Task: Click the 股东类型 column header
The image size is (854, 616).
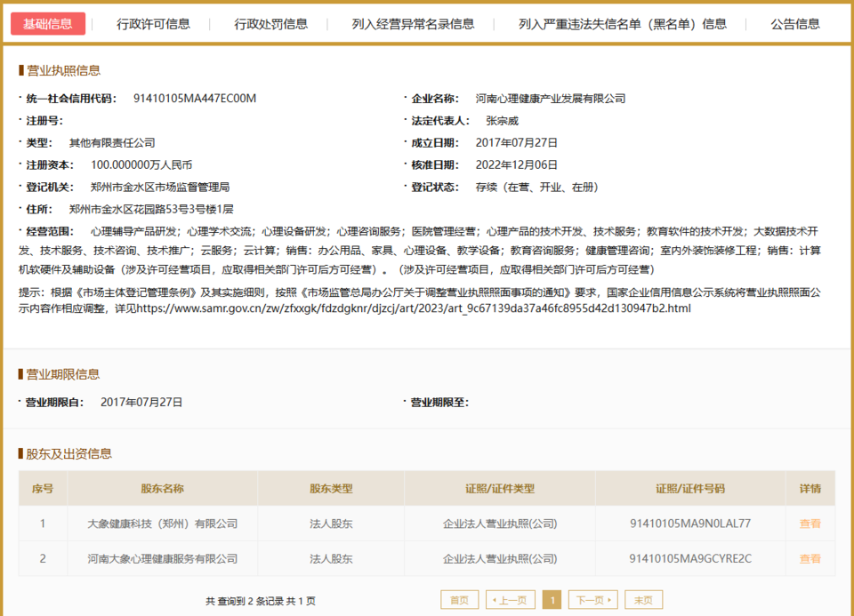Action: pyautogui.click(x=331, y=488)
